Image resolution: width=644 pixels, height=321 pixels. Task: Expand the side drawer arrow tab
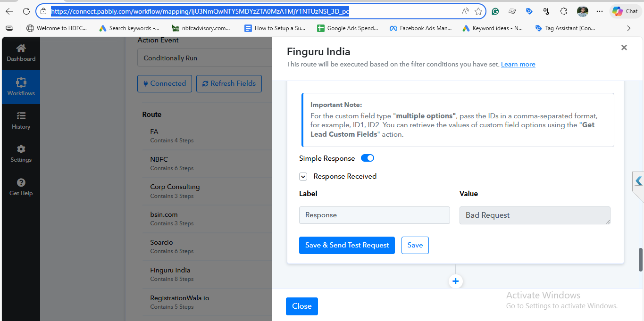pos(638,181)
